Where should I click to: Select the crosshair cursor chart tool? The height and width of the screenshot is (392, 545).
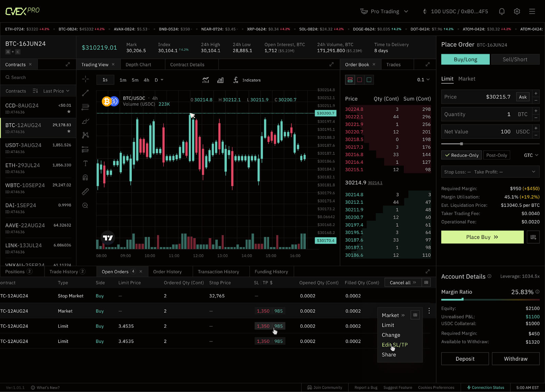pos(85,79)
